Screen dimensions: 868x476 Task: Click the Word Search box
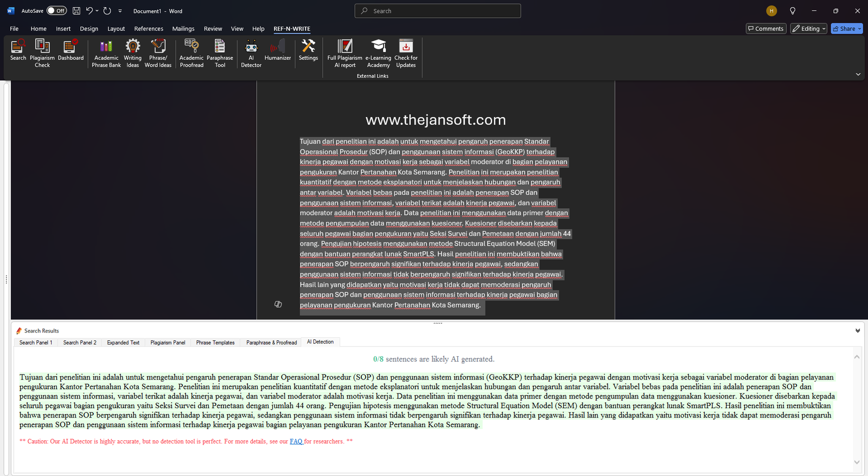click(x=438, y=11)
